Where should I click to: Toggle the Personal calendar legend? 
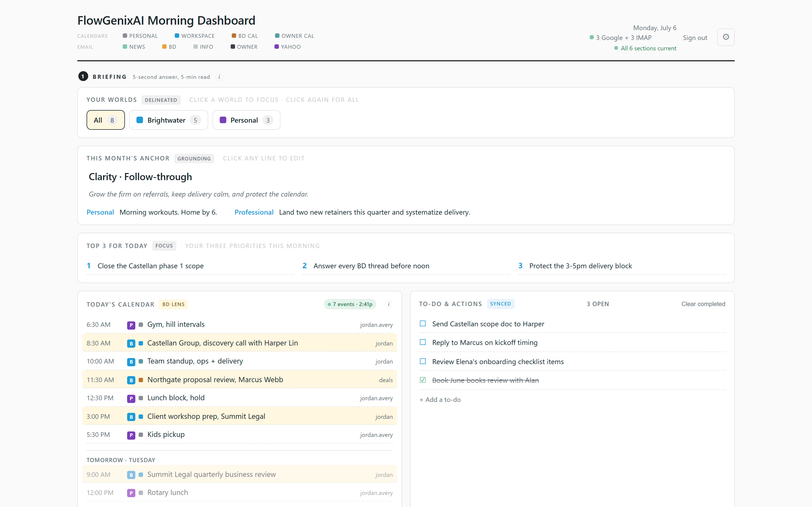point(140,36)
